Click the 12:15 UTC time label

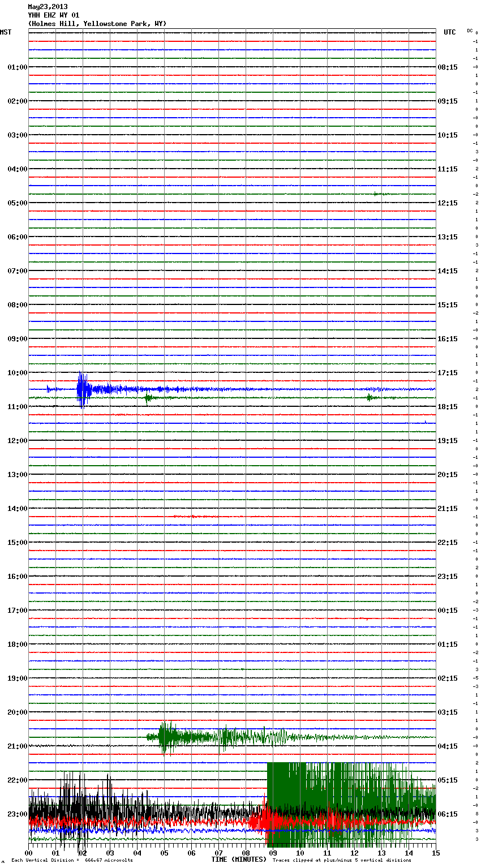pyautogui.click(x=448, y=203)
